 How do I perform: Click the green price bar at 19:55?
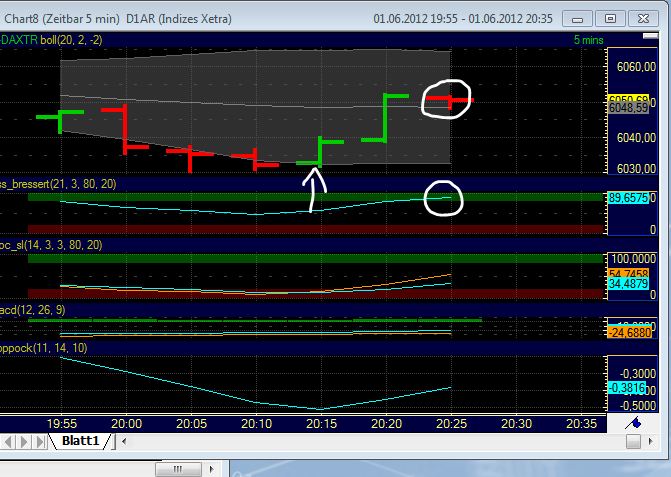click(60, 121)
